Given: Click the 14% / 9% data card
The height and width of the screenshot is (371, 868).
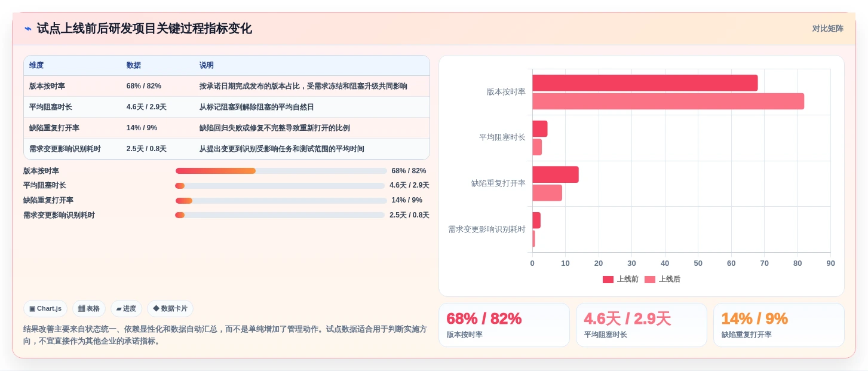Looking at the screenshot, I should (779, 325).
